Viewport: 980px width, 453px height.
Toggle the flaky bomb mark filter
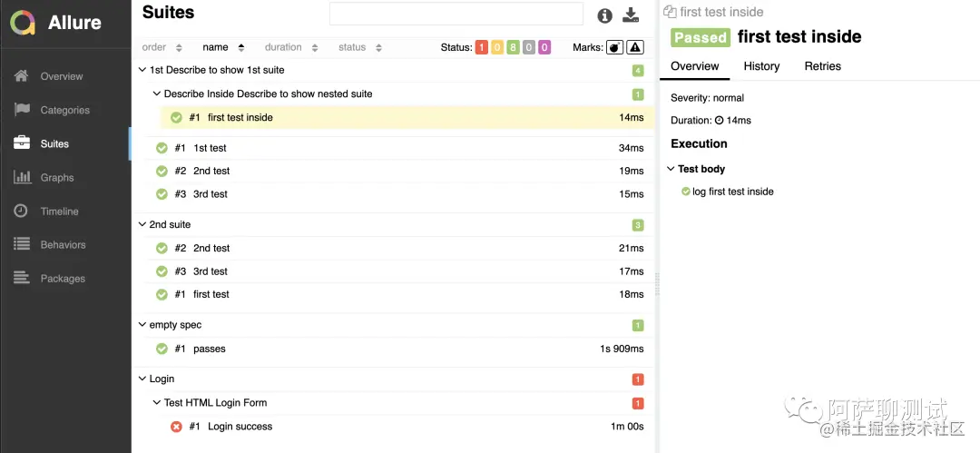(615, 47)
